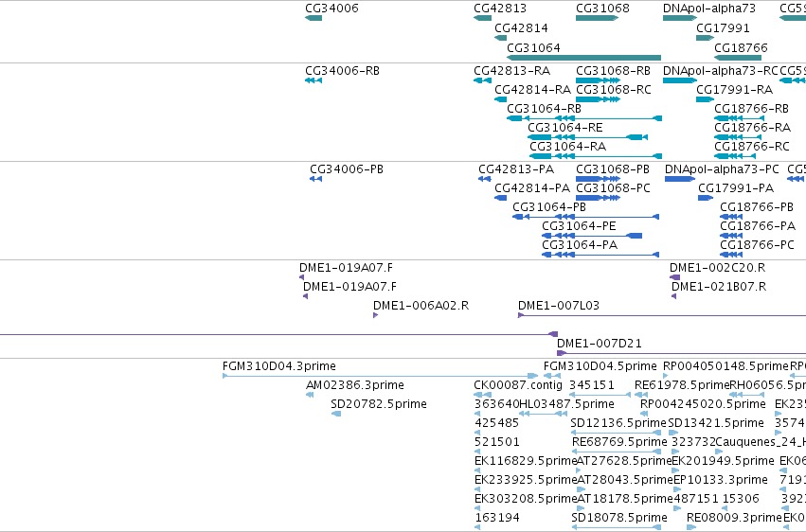Click EST EP10133.3prime label
806x532 pixels.
pos(721,481)
